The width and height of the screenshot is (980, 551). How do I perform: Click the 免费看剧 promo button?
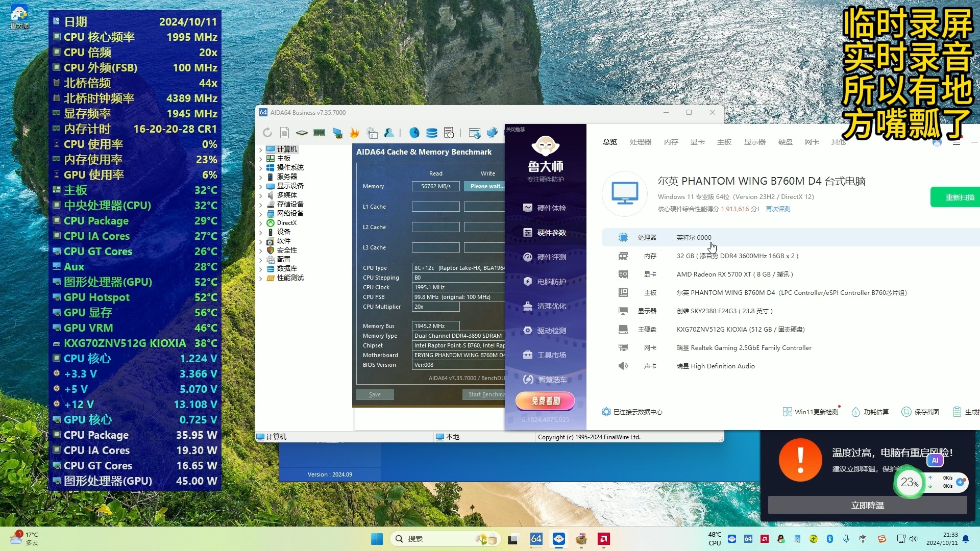[545, 401]
